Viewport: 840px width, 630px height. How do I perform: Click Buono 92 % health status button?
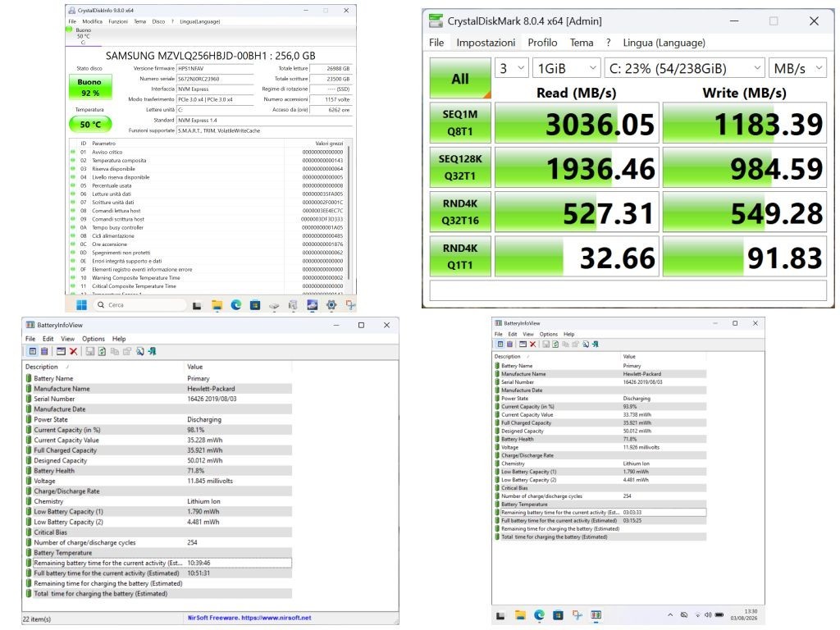(x=90, y=87)
